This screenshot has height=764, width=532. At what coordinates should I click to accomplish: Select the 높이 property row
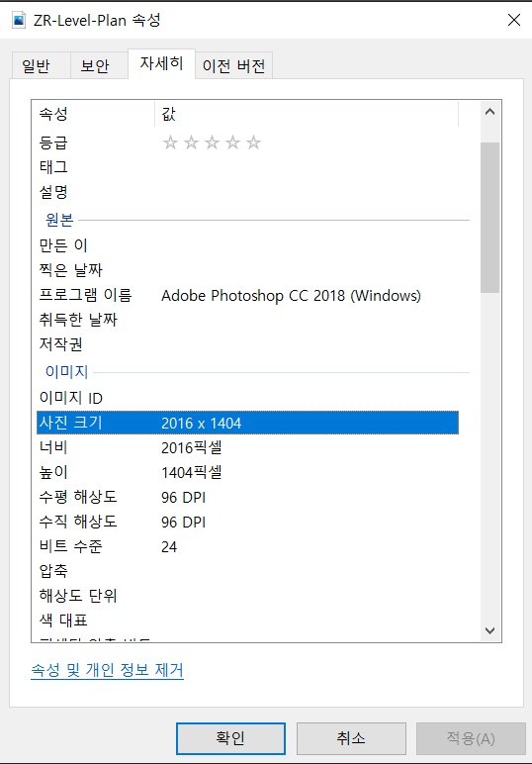(x=248, y=472)
